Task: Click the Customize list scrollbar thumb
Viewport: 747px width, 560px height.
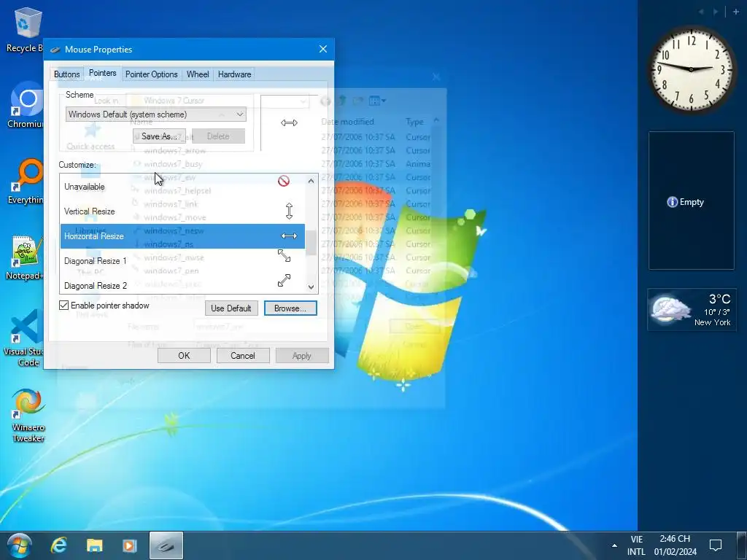Action: (311, 243)
